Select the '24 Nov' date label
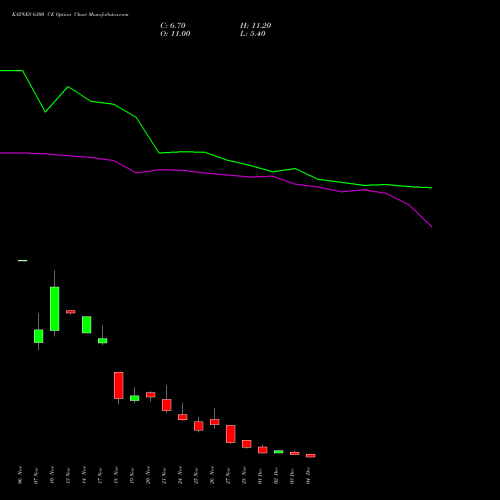The width and height of the screenshot is (500, 500). [180, 475]
